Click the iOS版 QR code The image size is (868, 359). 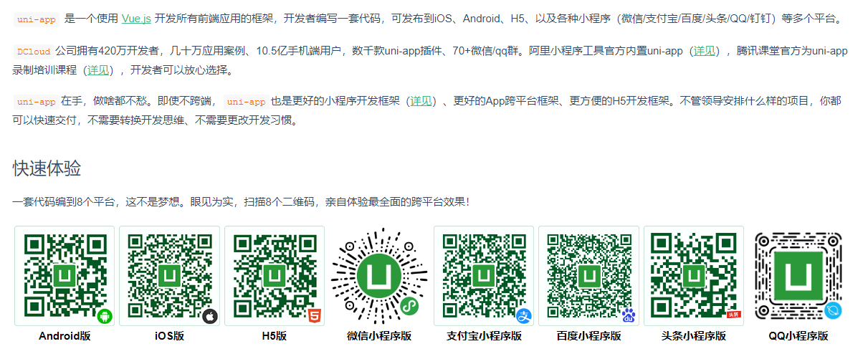click(x=170, y=277)
